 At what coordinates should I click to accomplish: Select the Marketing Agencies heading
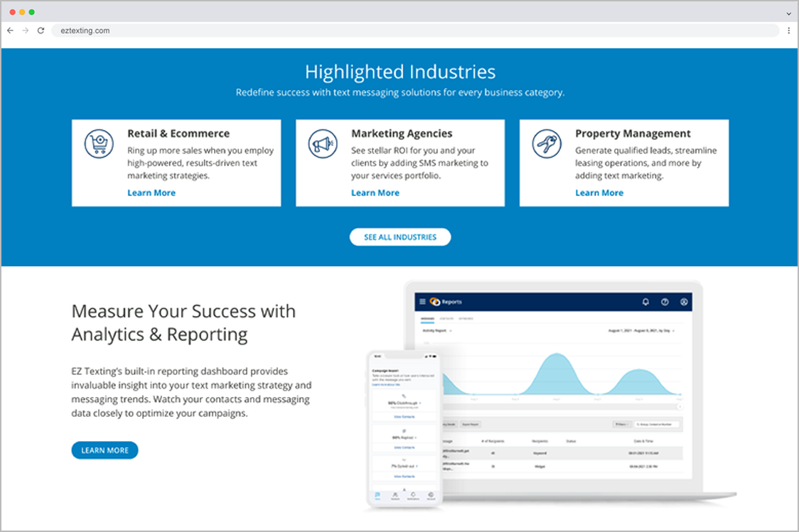point(402,134)
